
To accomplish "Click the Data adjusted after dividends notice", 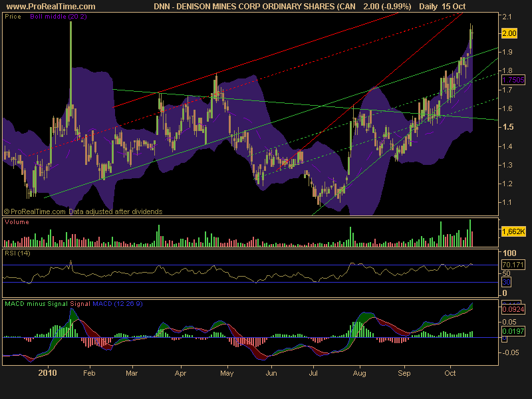I will (x=115, y=211).
